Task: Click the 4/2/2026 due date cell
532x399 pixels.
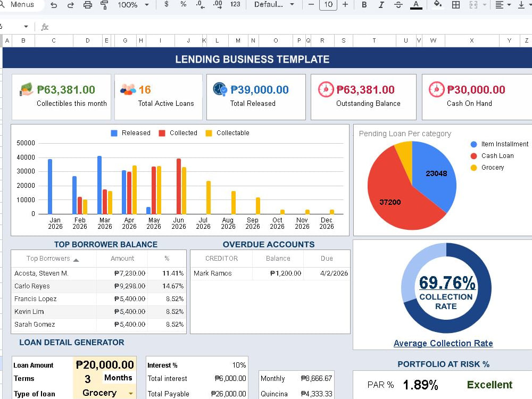Action: 334,273
